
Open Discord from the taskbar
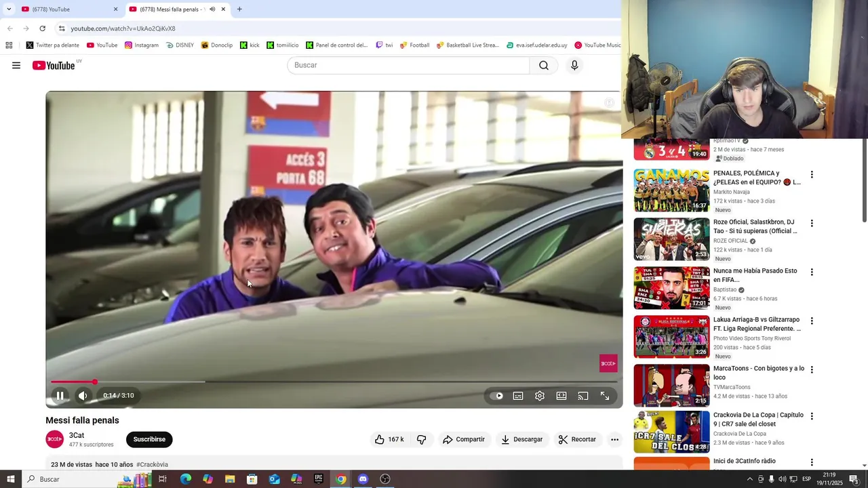click(x=363, y=479)
